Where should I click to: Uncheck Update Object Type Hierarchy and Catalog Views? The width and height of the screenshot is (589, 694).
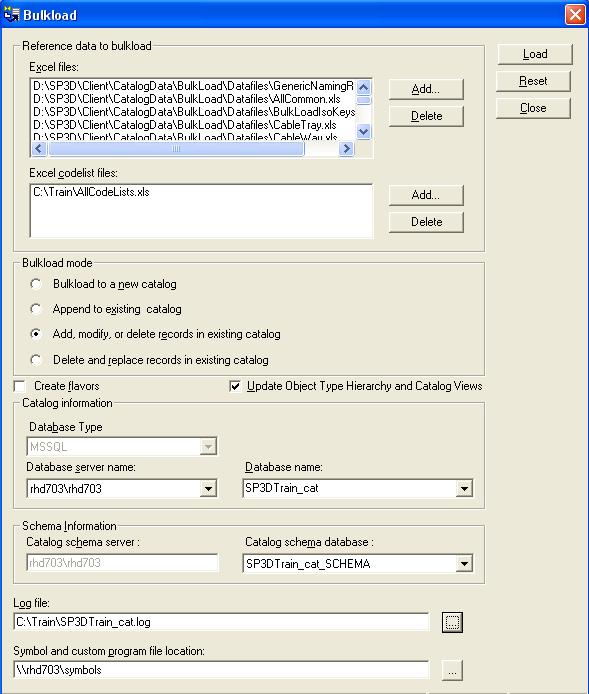point(235,386)
